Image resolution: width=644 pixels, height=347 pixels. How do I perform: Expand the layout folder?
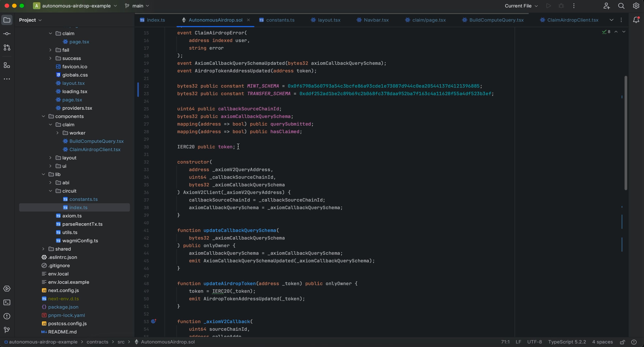point(50,158)
